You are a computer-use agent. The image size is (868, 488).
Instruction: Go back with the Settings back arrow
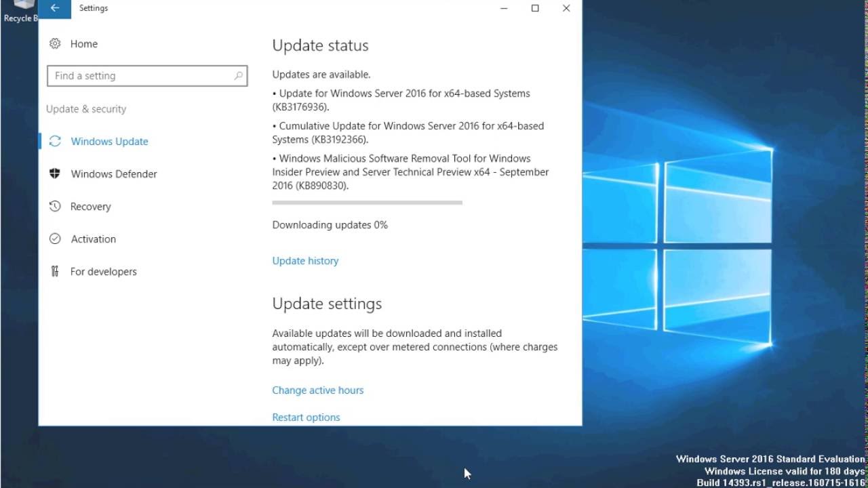pyautogui.click(x=55, y=8)
